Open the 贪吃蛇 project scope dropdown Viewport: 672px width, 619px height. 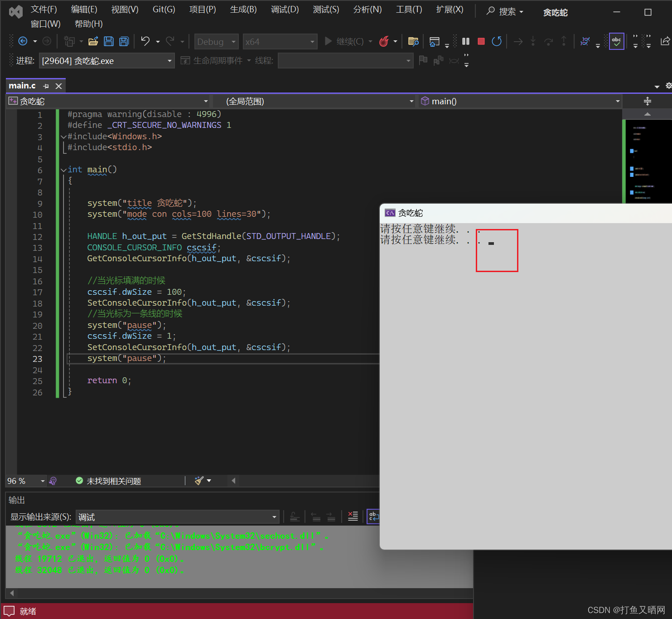pyautogui.click(x=108, y=101)
